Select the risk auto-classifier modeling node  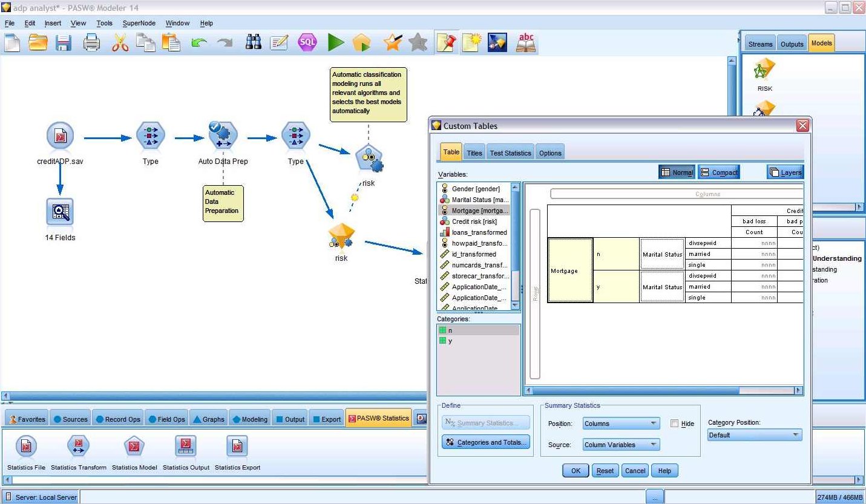click(369, 159)
